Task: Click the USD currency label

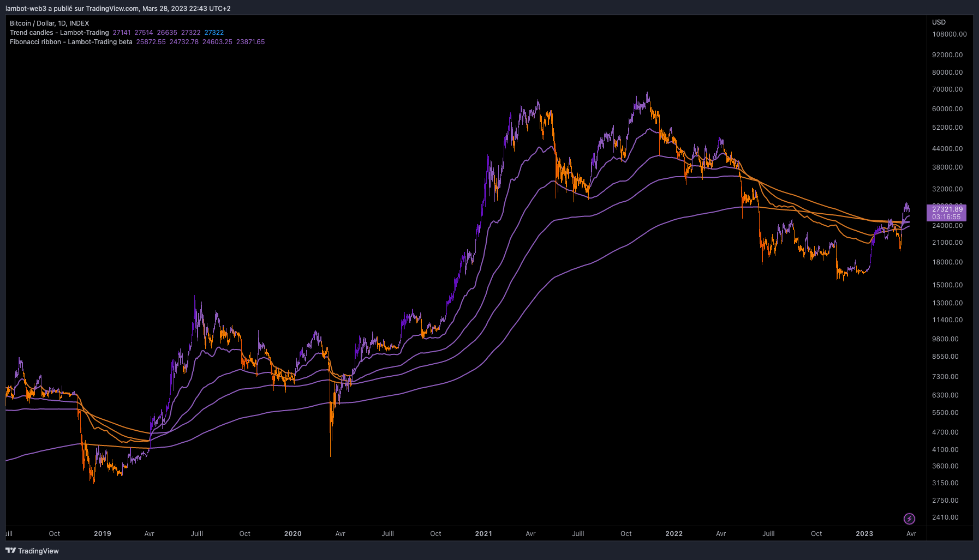Action: [939, 22]
